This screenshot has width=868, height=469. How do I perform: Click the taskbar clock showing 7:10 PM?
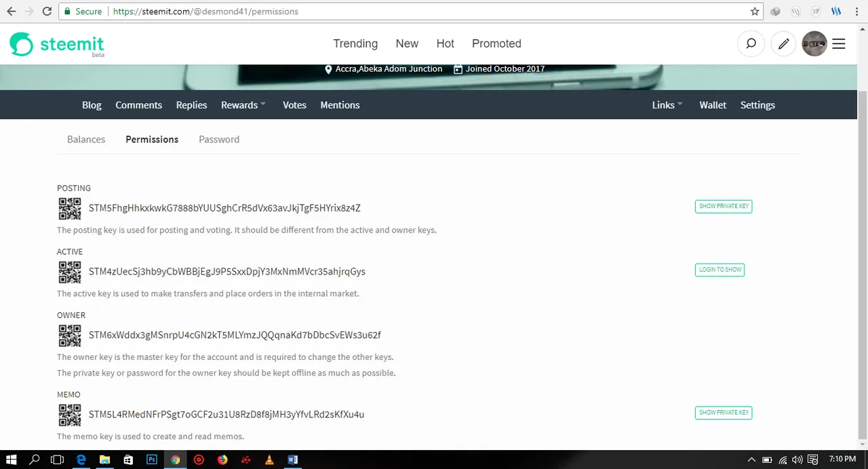[842, 460]
